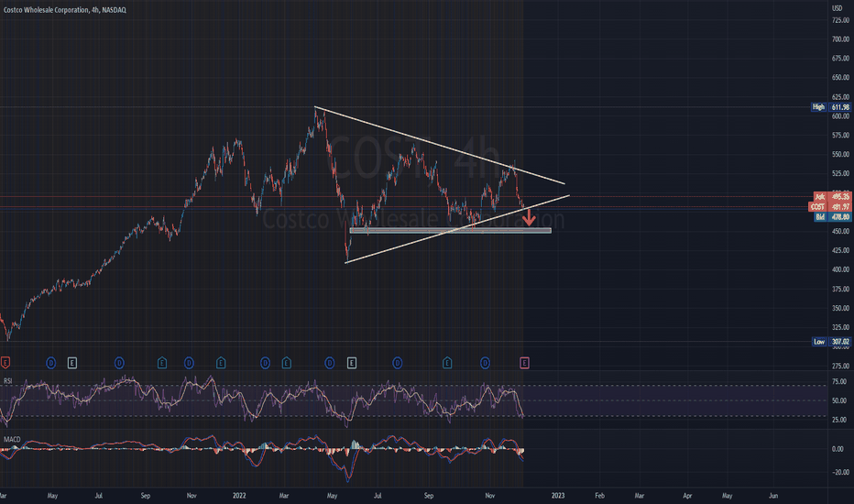Open the pink upcoming earnings marker
854x504 pixels.
pyautogui.click(x=524, y=363)
